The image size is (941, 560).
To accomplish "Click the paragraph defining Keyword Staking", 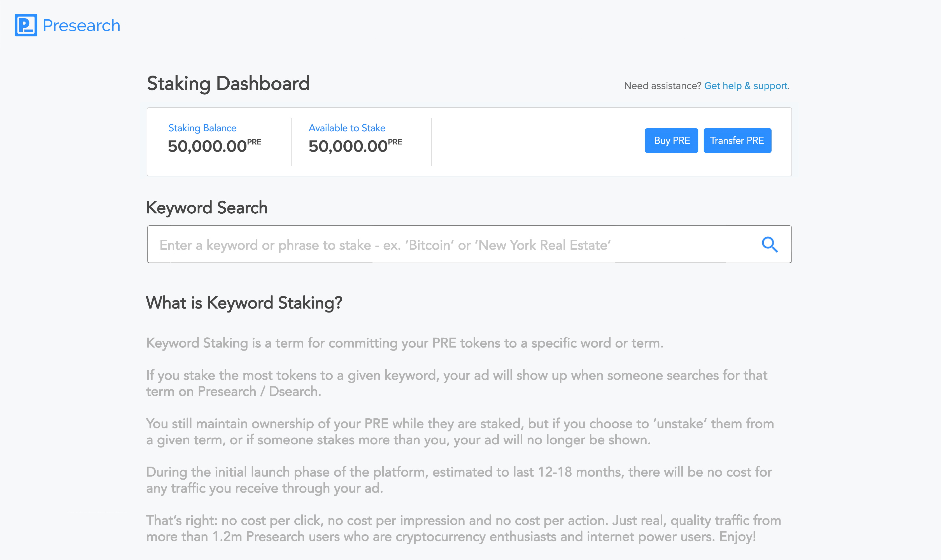I will point(404,343).
